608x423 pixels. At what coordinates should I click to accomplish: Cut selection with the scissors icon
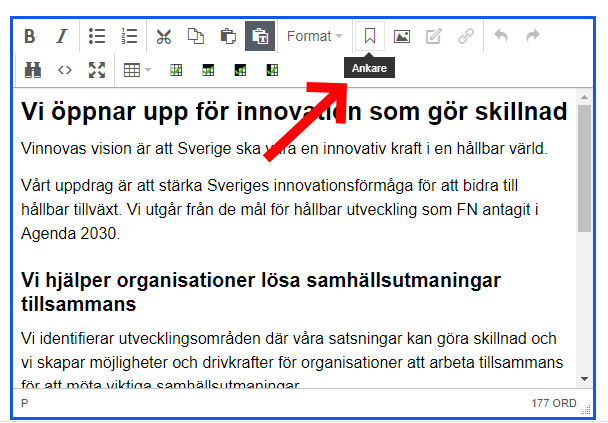(164, 36)
